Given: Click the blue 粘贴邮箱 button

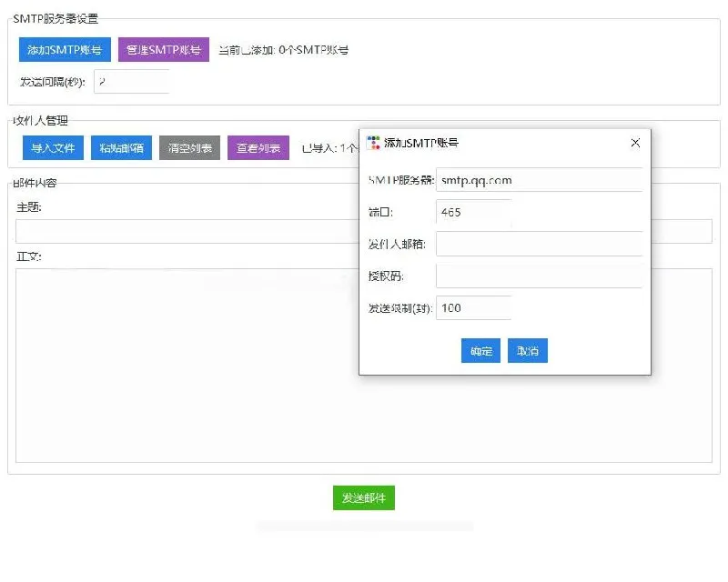Looking at the screenshot, I should click(120, 147).
